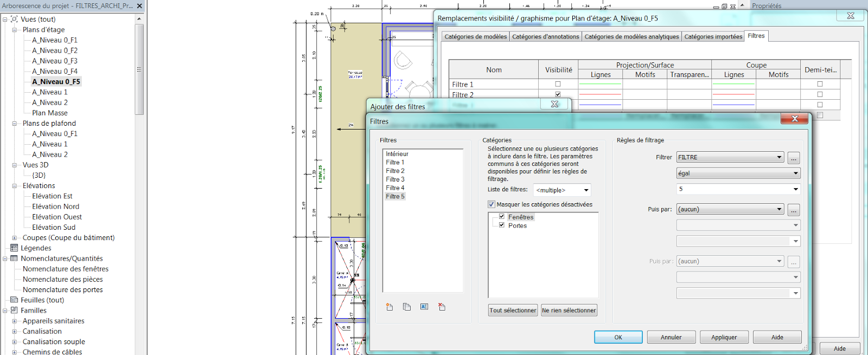This screenshot has height=355, width=868.
Task: Check Demi-teinte for Filtre 2
Action: [x=820, y=94]
